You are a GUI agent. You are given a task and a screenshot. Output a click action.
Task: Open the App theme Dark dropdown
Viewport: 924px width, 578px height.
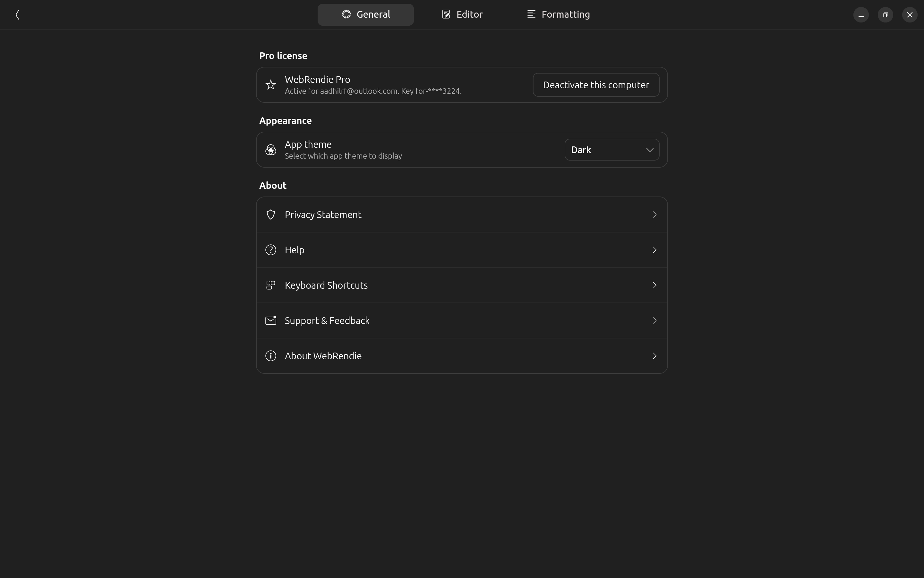tap(612, 149)
